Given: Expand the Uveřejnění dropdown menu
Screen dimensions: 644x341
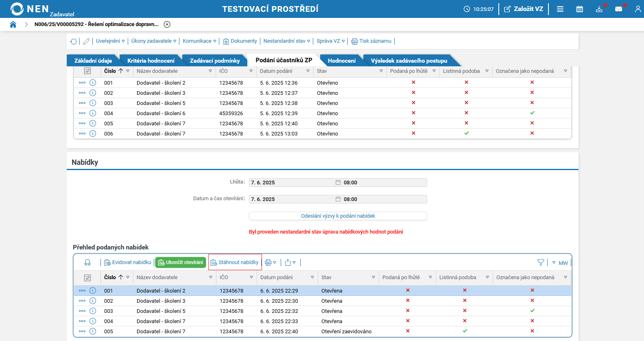Looking at the screenshot, I should [x=110, y=41].
